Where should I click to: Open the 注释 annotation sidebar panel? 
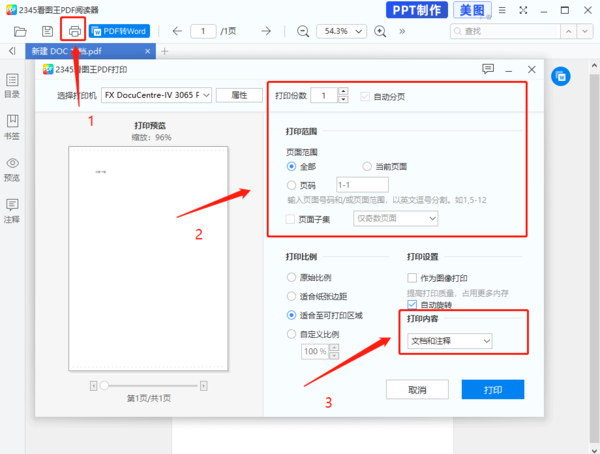[x=12, y=211]
